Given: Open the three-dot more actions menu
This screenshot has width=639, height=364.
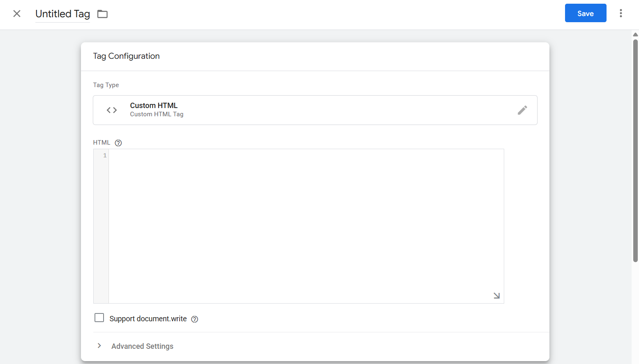Looking at the screenshot, I should (621, 13).
